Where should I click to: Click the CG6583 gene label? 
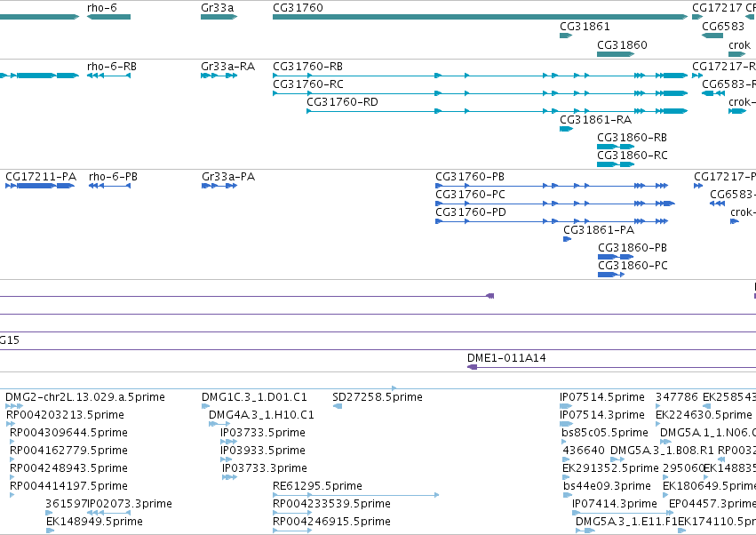[x=723, y=26]
